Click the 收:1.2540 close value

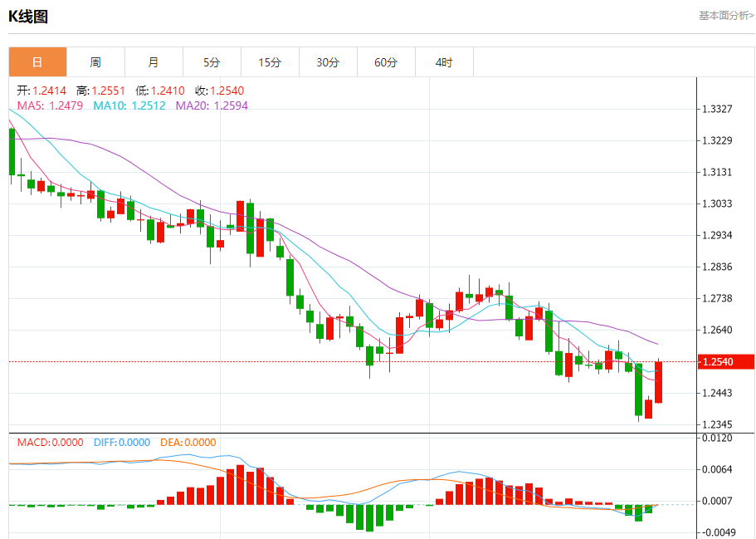point(219,91)
